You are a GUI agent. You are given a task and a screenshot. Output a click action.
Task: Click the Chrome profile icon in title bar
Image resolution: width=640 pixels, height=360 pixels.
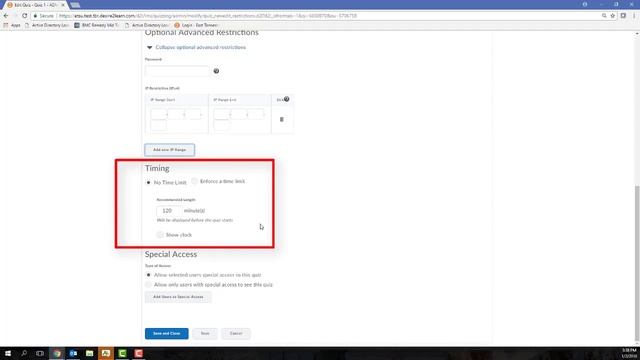click(585, 4)
